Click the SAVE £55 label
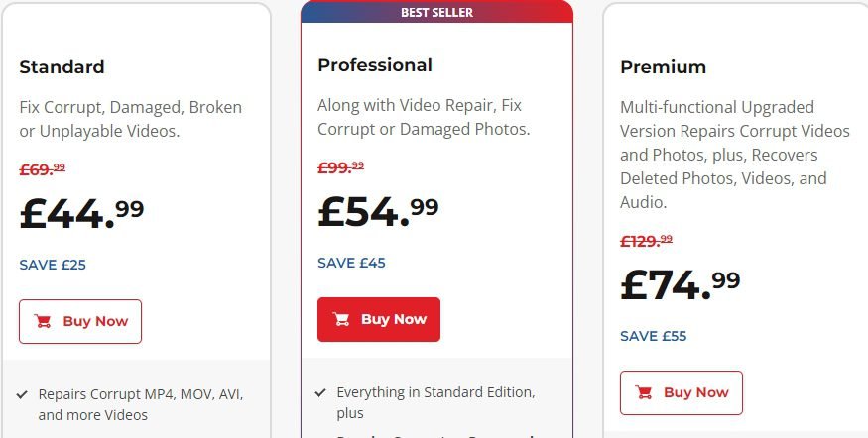This screenshot has height=438, width=868. tap(654, 336)
